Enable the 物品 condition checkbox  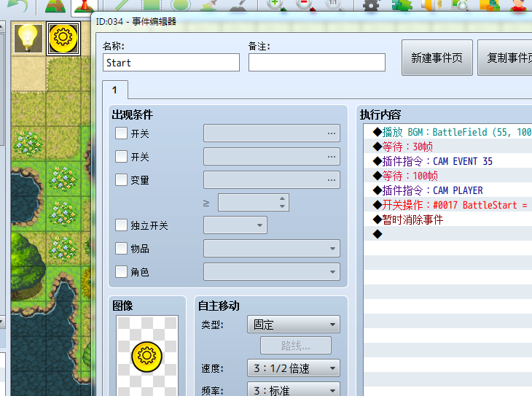click(x=121, y=248)
